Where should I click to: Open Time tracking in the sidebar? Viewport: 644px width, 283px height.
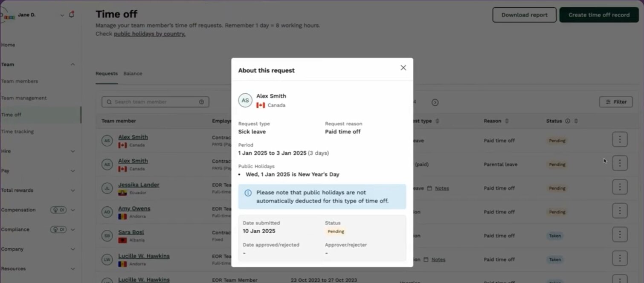(x=17, y=131)
